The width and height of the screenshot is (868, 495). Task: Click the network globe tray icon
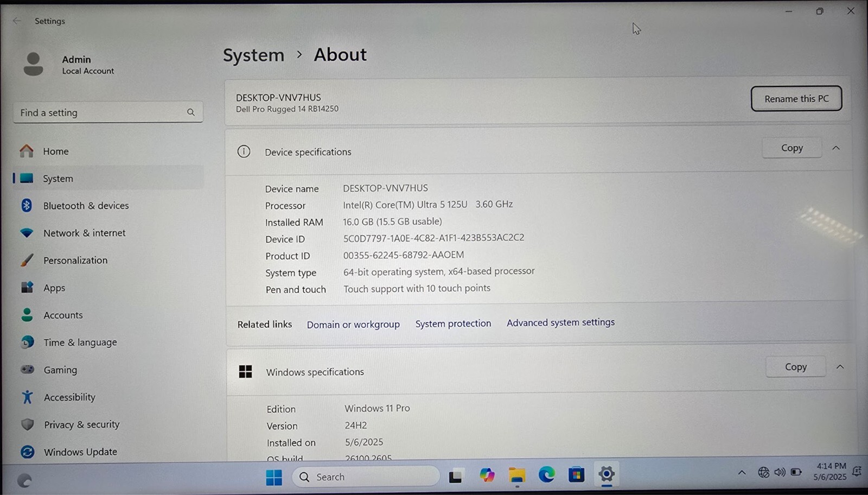pyautogui.click(x=763, y=472)
